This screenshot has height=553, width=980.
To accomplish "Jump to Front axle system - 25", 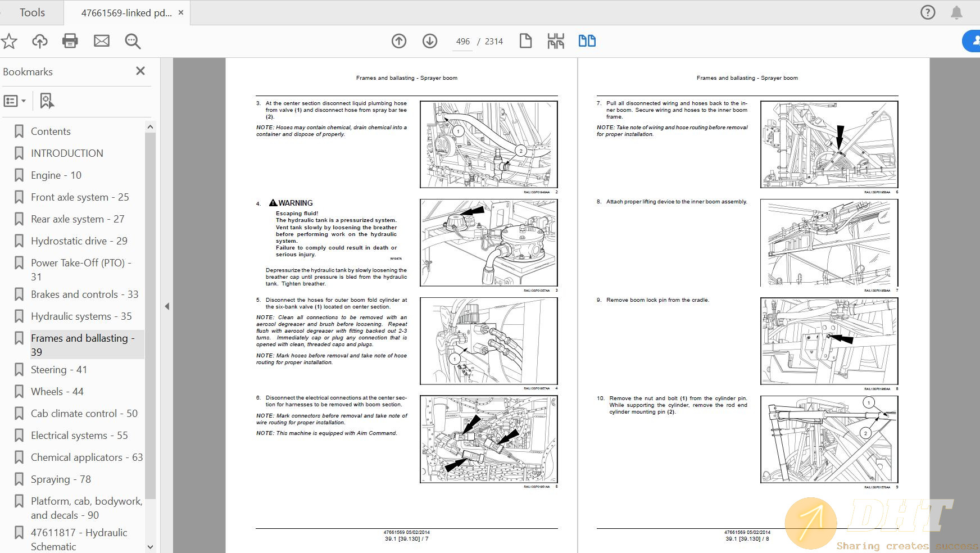I will coord(80,197).
